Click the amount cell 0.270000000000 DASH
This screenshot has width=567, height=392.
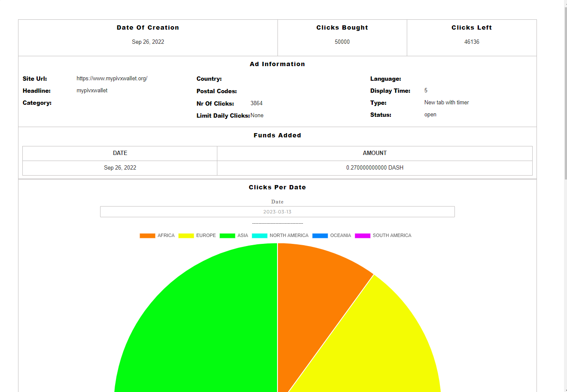[x=375, y=168]
